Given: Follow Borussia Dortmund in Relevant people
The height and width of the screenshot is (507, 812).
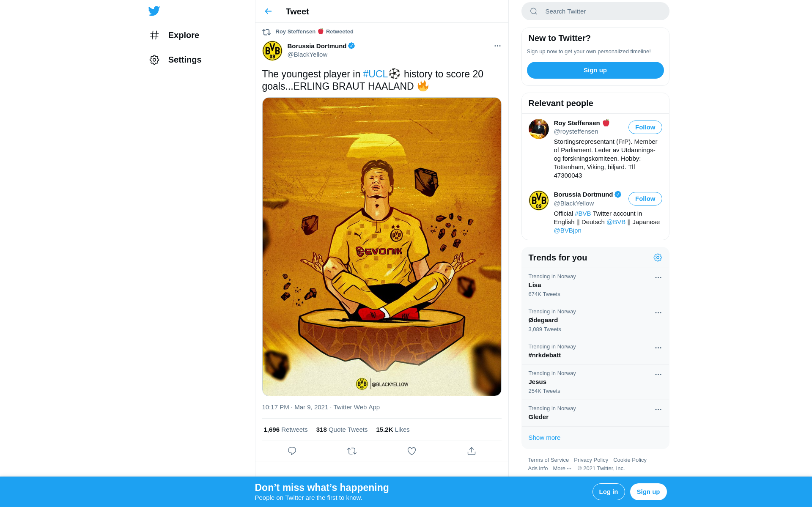Looking at the screenshot, I should 645,199.
